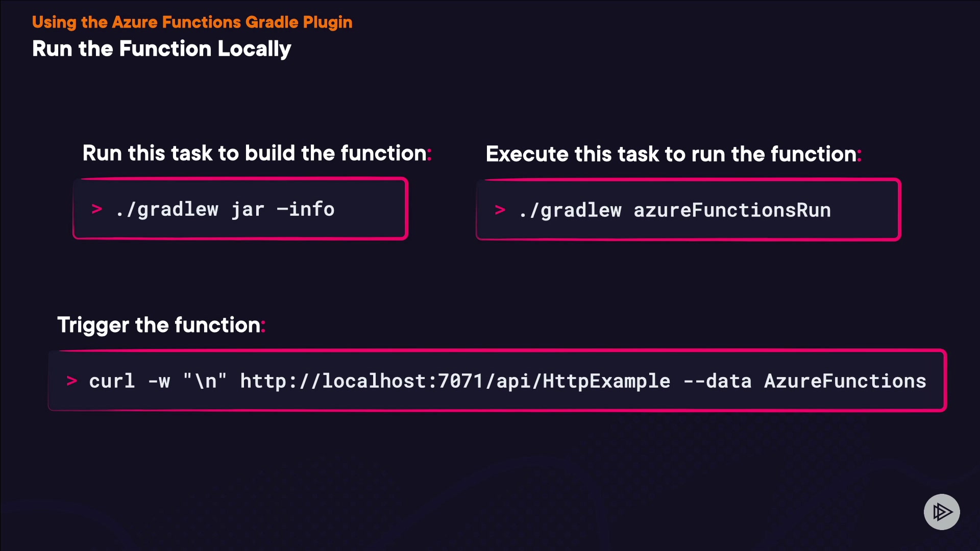Viewport: 980px width, 551px height.
Task: Click 'Using the Azure Functions Gradle Plugin' heading
Action: (x=192, y=22)
